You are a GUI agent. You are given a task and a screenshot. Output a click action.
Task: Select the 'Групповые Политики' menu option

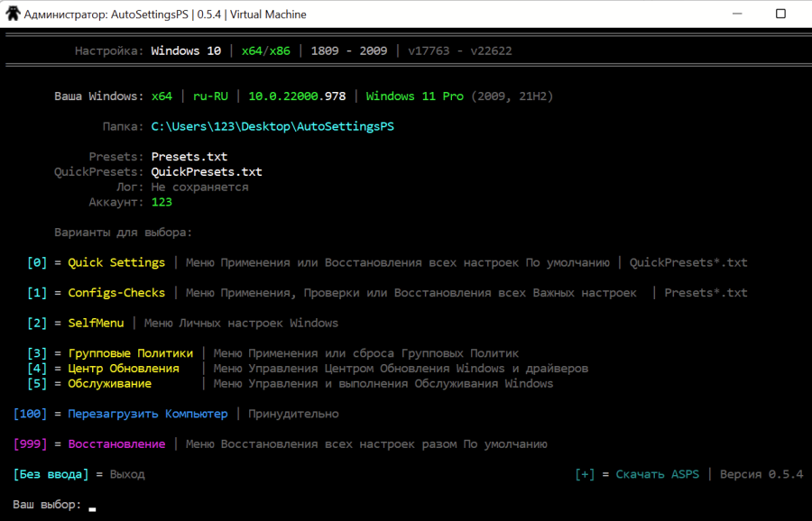pos(131,353)
